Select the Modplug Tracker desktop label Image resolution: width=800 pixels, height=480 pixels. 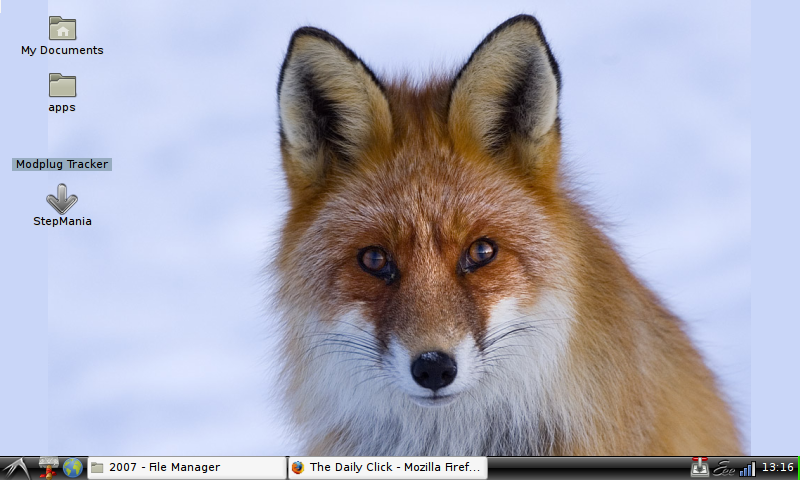tap(62, 164)
